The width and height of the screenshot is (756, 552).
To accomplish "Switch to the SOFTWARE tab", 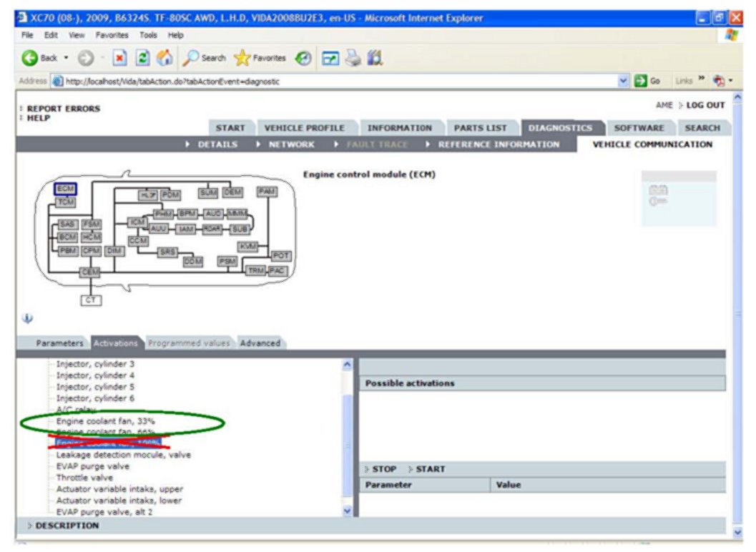I will [639, 128].
